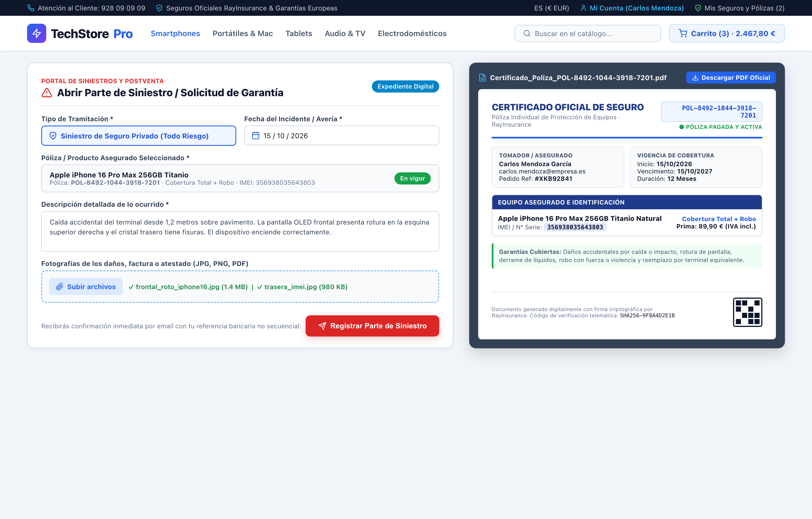Viewport: 812px width, 519px height.
Task: Open Mi Cuenta (Carlos Mendoza)
Action: 632,8
